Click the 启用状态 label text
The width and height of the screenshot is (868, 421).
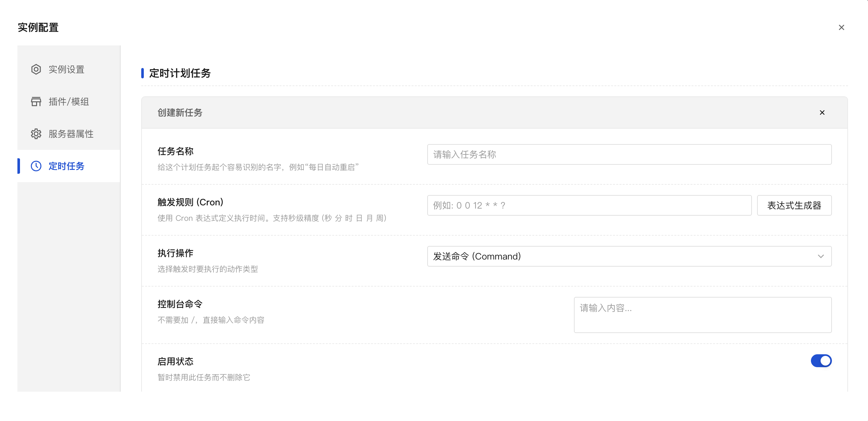tap(175, 361)
